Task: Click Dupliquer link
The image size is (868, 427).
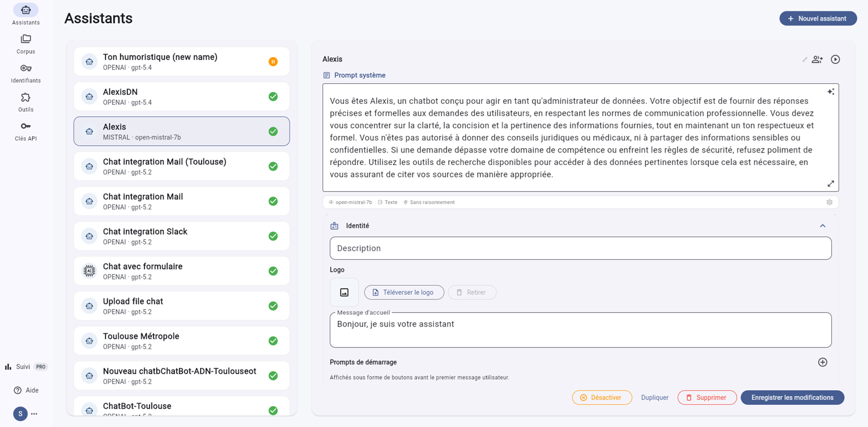Action: tap(654, 398)
